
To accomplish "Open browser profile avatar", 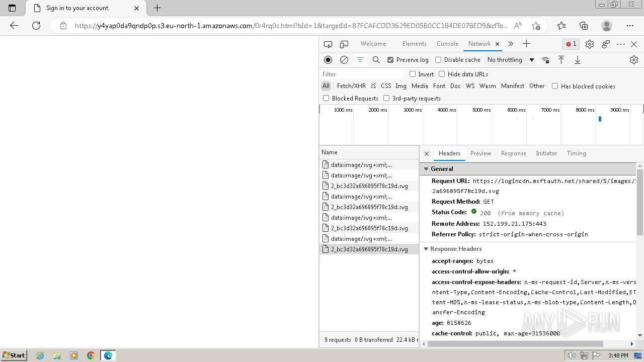I will 607,26.
